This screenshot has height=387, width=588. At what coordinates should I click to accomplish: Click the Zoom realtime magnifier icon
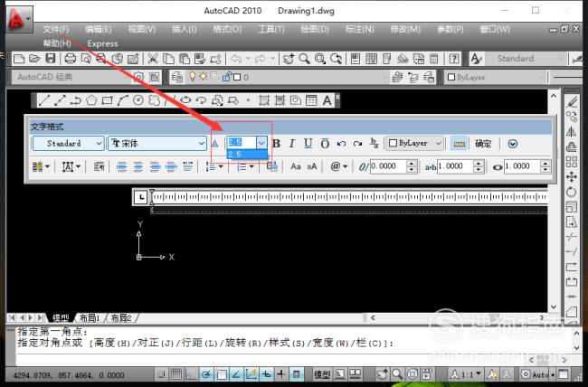305,59
